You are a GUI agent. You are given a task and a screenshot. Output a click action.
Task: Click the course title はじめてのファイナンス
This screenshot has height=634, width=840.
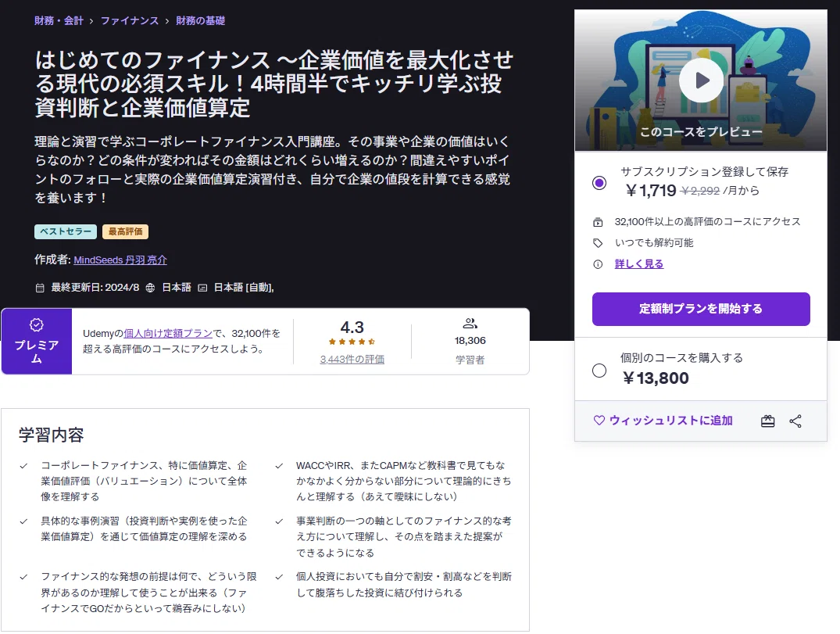(x=273, y=84)
